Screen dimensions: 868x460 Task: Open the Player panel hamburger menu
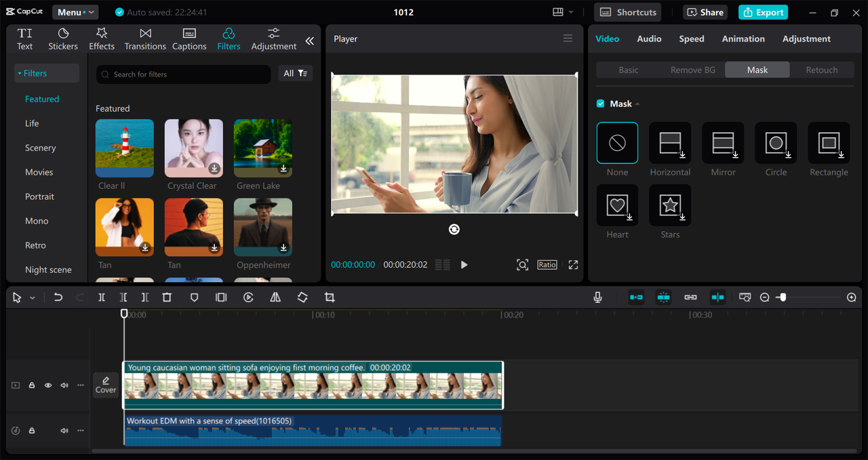pyautogui.click(x=568, y=39)
